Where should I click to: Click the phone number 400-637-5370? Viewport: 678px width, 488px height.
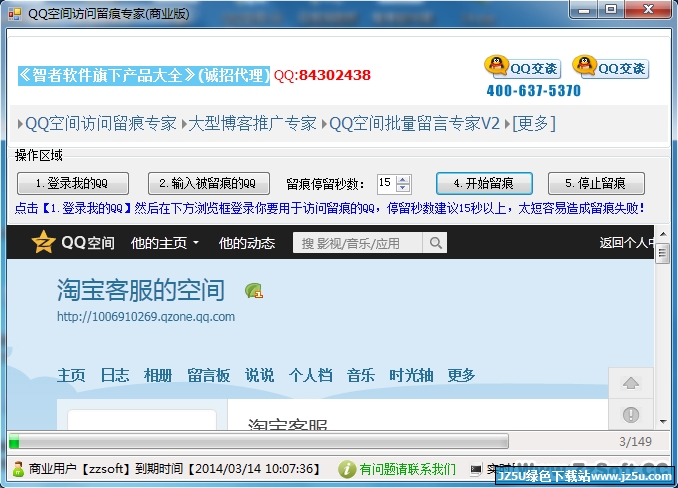pos(534,91)
